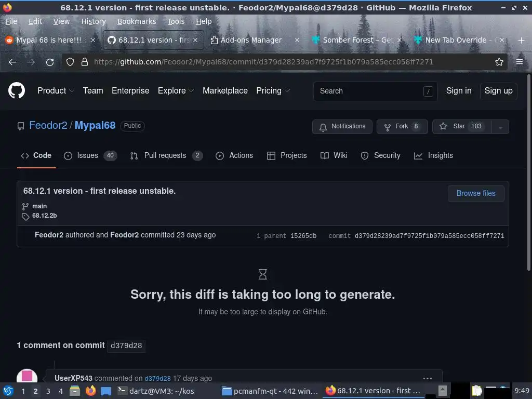This screenshot has height=399, width=532.
Task: Go back with the browser back arrow
Action: pyautogui.click(x=12, y=62)
